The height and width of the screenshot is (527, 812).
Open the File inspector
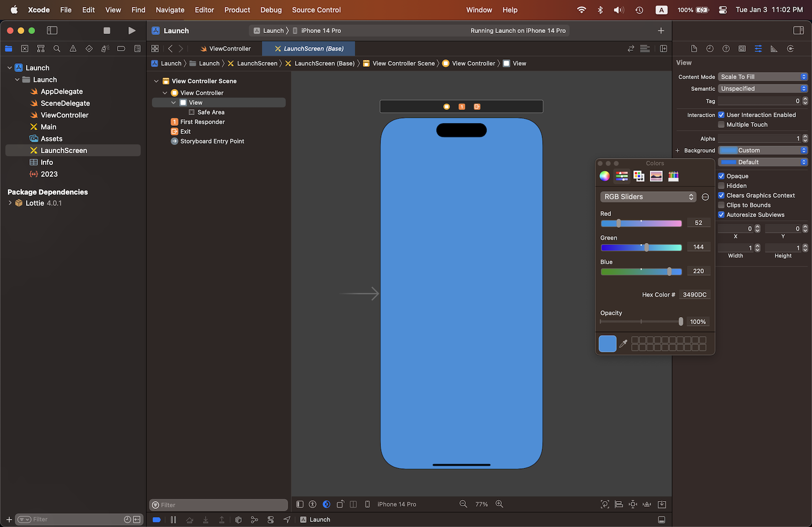click(693, 49)
